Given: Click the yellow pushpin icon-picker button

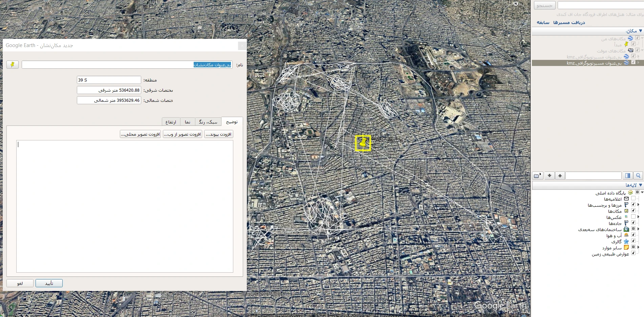Looking at the screenshot, I should pyautogui.click(x=13, y=65).
